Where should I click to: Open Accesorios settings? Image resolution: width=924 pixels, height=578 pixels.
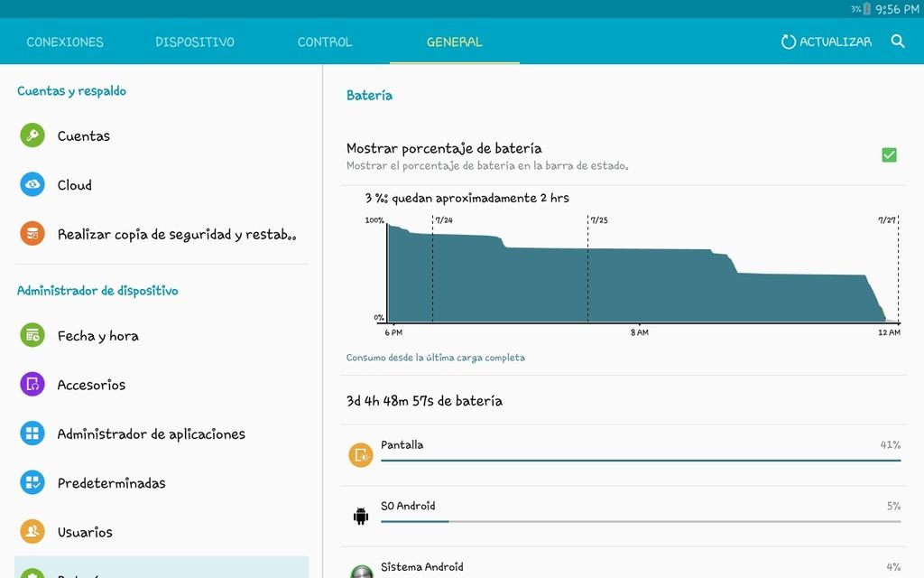click(161, 385)
